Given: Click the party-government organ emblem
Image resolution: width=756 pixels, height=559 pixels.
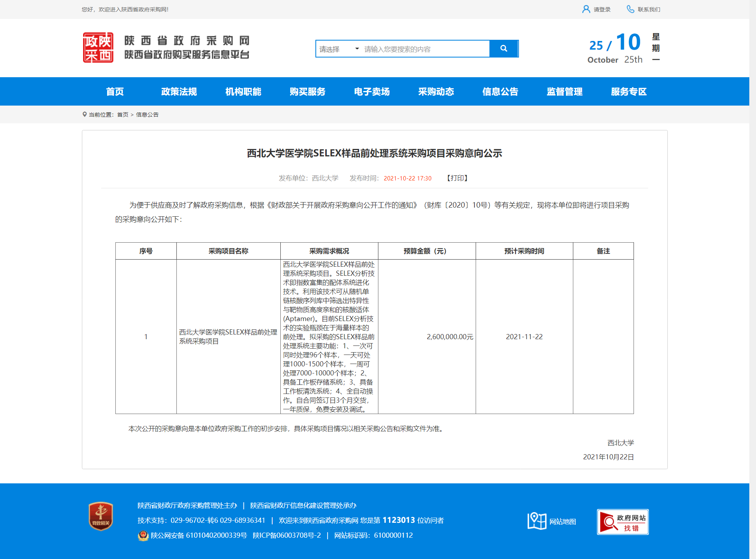Looking at the screenshot, I should pyautogui.click(x=101, y=516).
